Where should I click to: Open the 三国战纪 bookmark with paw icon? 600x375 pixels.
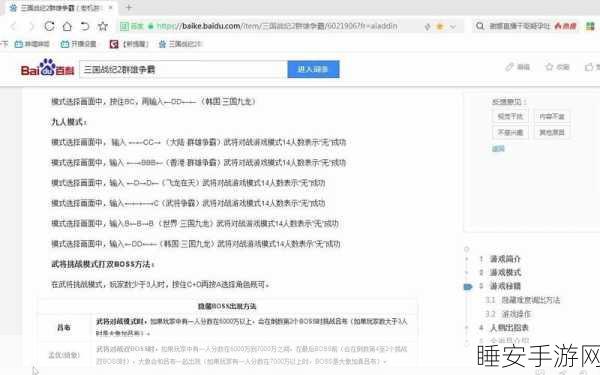click(x=180, y=44)
